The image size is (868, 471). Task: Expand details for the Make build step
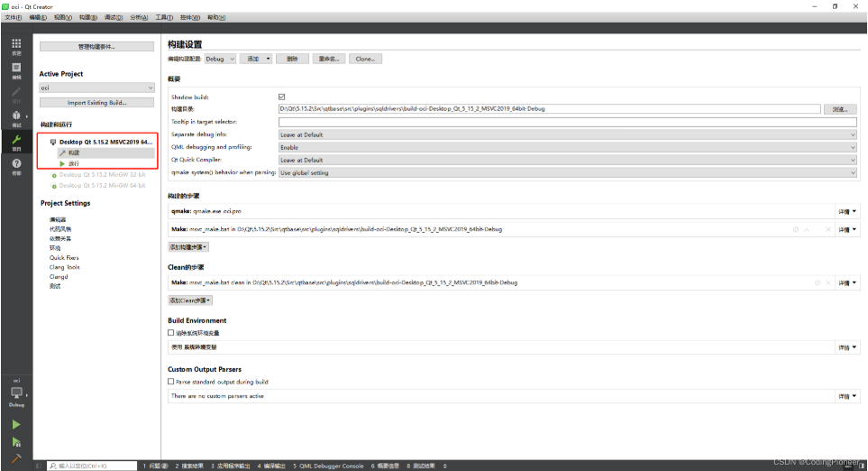pyautogui.click(x=847, y=229)
